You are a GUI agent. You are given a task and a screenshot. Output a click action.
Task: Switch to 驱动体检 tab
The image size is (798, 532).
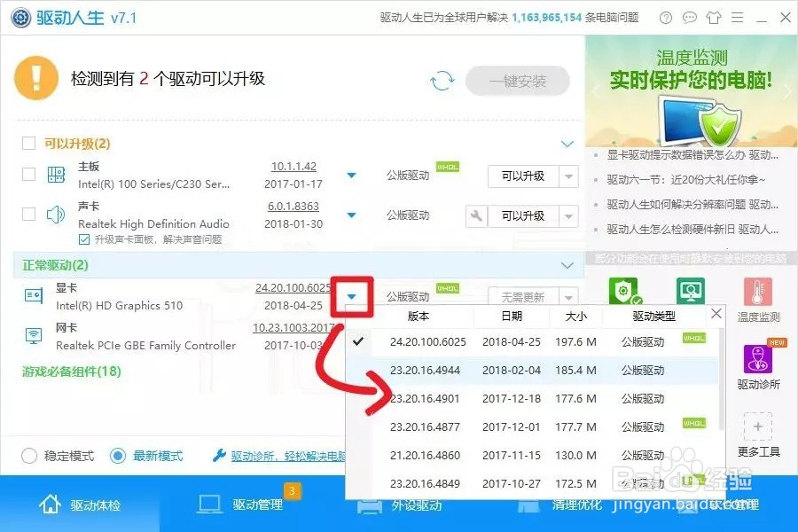(x=80, y=505)
